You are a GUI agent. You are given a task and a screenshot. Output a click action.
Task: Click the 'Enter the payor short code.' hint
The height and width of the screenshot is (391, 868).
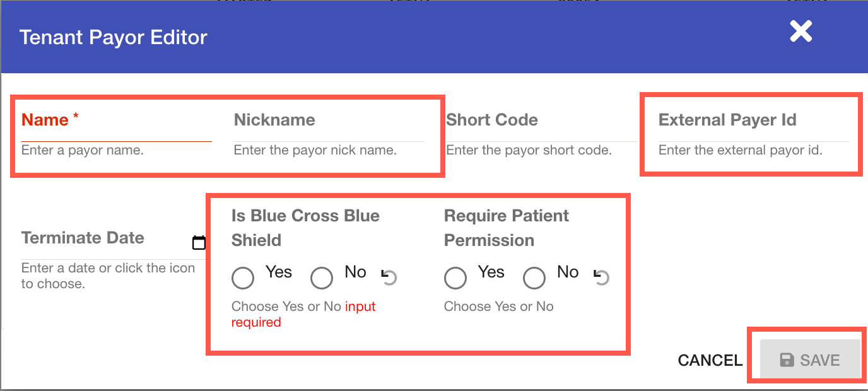(x=529, y=151)
